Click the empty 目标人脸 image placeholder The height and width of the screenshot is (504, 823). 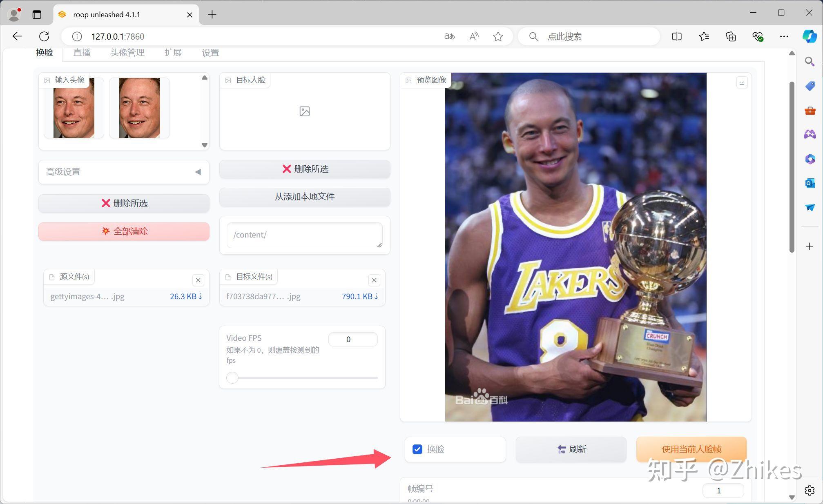(x=305, y=111)
